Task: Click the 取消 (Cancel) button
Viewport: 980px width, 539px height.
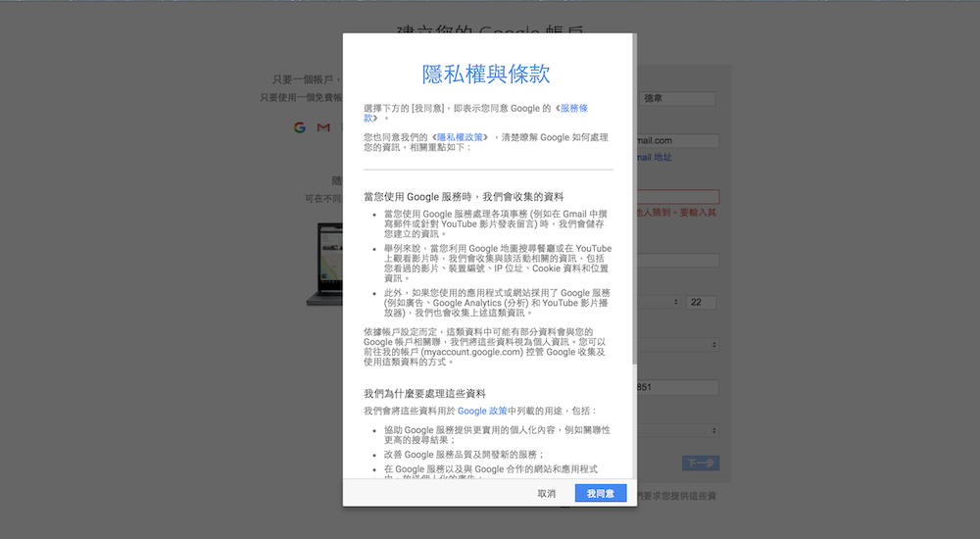Action: click(x=546, y=493)
